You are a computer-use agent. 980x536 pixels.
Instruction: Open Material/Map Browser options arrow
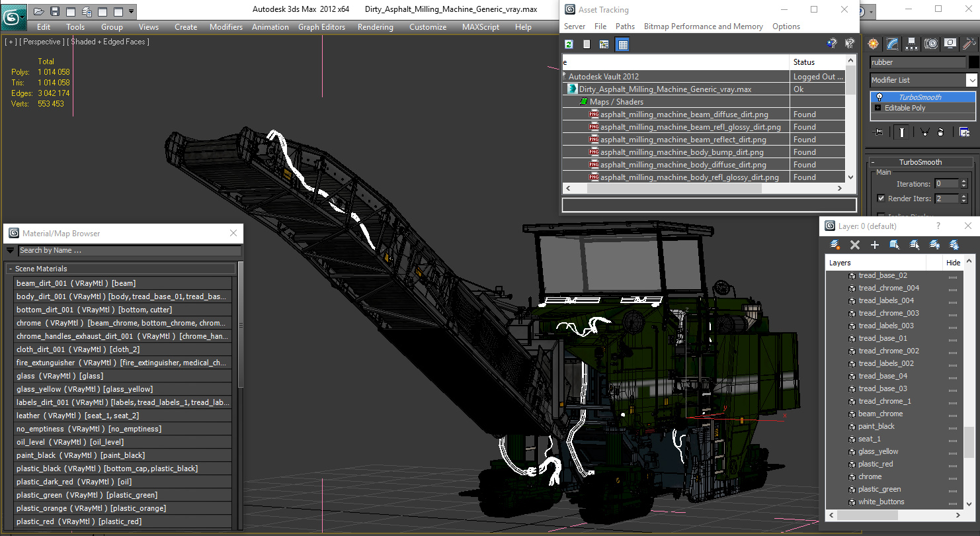click(10, 251)
